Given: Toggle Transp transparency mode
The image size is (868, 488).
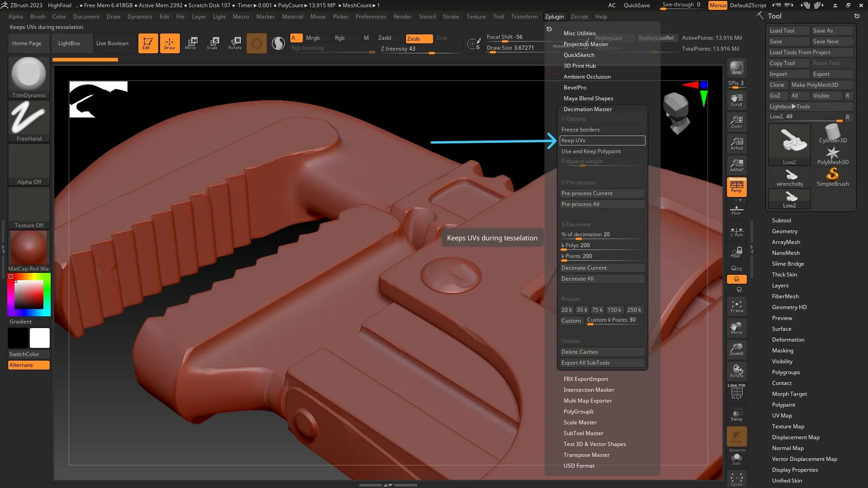Looking at the screenshot, I should 736,415.
